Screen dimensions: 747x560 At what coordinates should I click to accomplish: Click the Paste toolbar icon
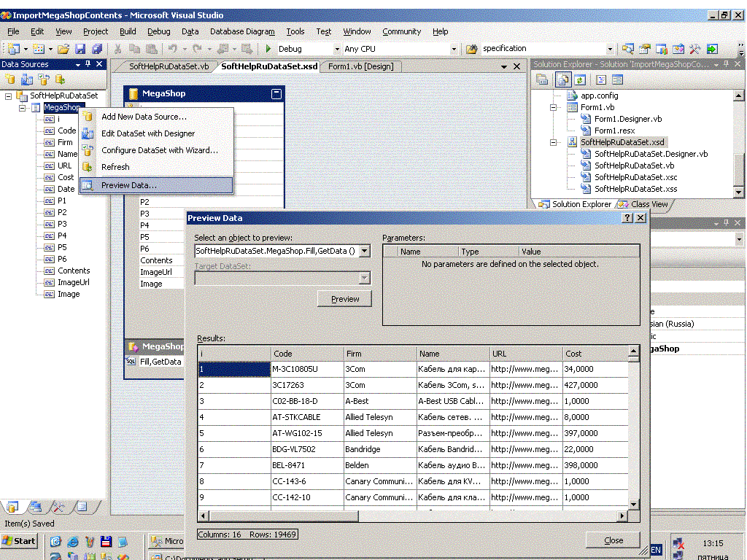pyautogui.click(x=152, y=49)
